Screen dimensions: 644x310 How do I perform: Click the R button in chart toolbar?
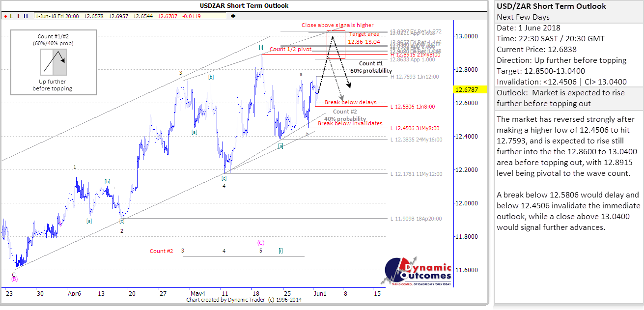point(26,16)
